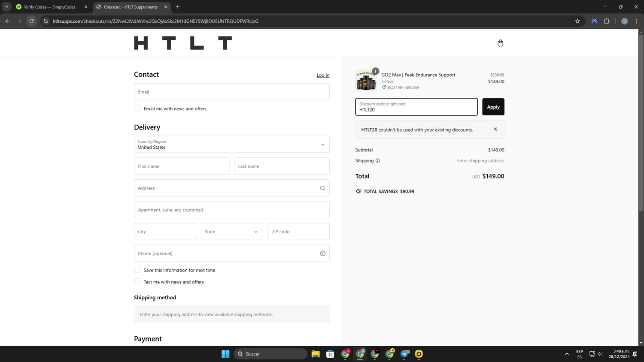Open a new browser tab

(x=178, y=7)
